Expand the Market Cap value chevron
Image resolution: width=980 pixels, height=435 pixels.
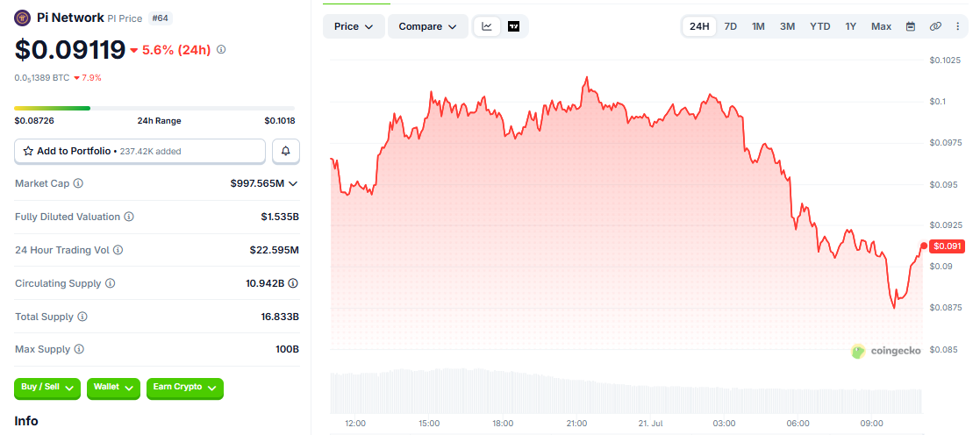292,184
